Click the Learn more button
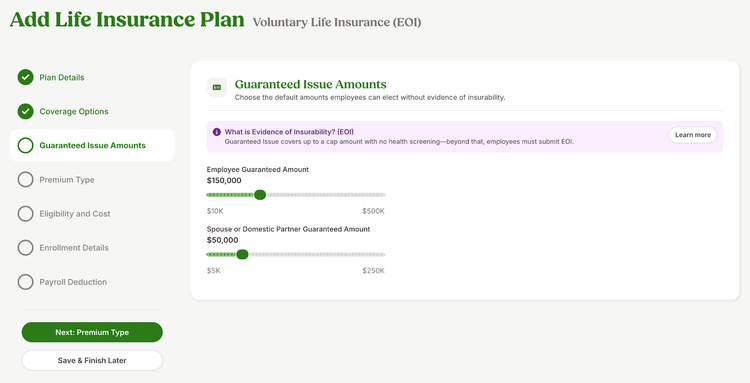 click(693, 135)
